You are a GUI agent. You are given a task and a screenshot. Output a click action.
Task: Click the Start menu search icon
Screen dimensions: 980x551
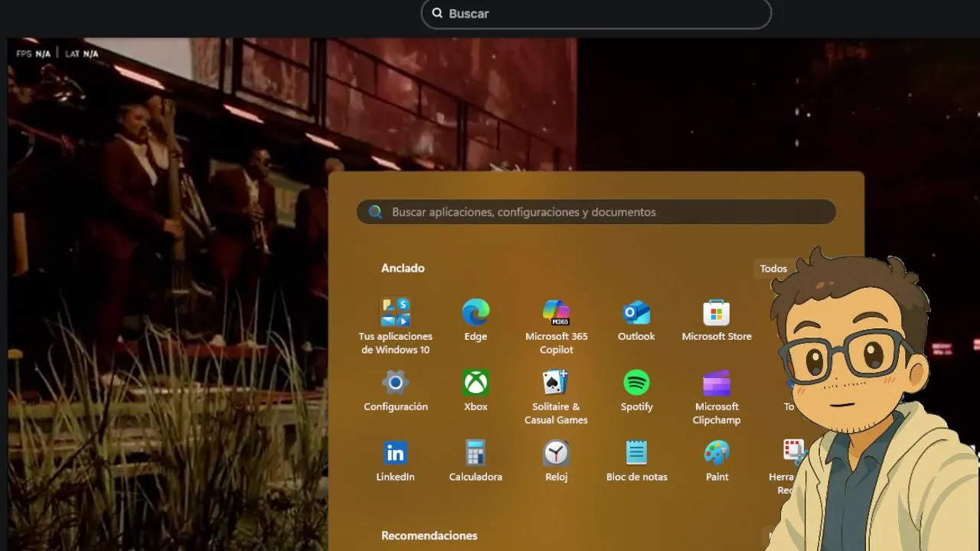tap(375, 212)
